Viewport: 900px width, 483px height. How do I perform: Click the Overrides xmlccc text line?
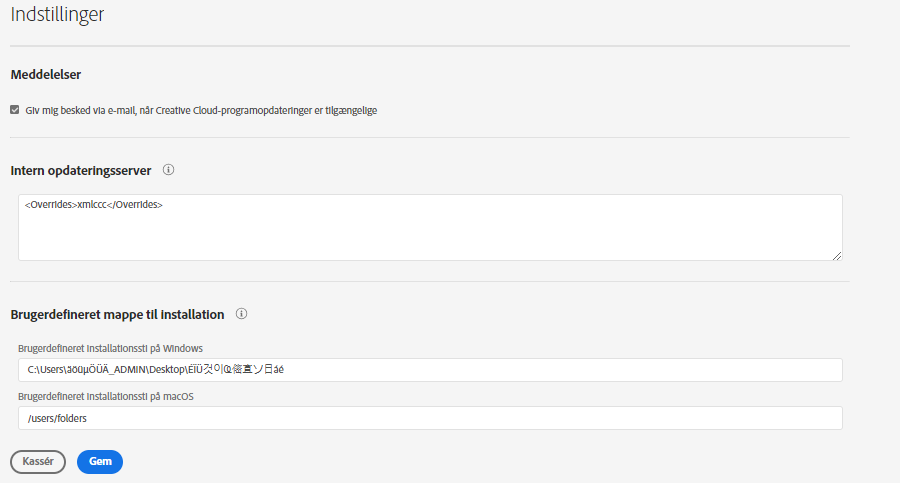[93, 205]
